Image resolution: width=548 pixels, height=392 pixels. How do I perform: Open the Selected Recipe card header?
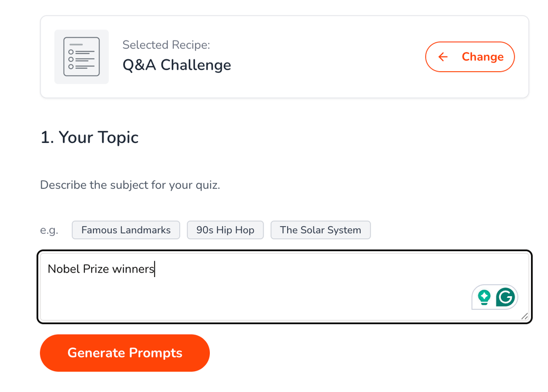click(166, 44)
